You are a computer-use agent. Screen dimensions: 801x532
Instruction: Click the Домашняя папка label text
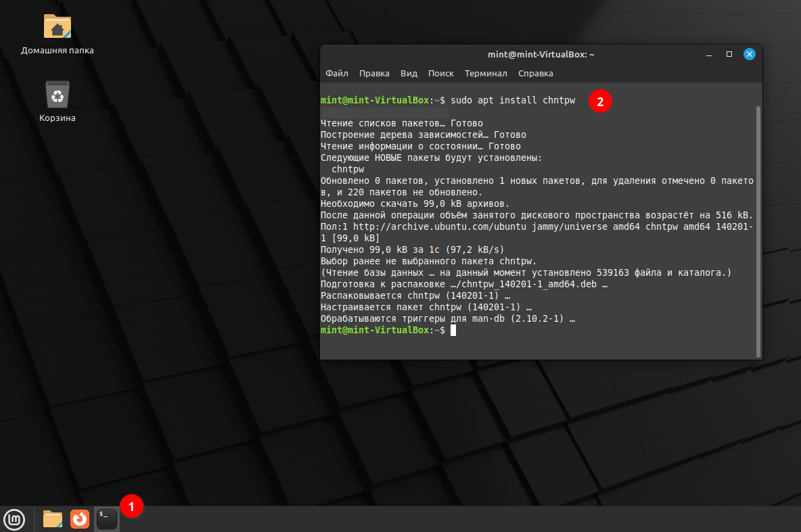point(57,50)
